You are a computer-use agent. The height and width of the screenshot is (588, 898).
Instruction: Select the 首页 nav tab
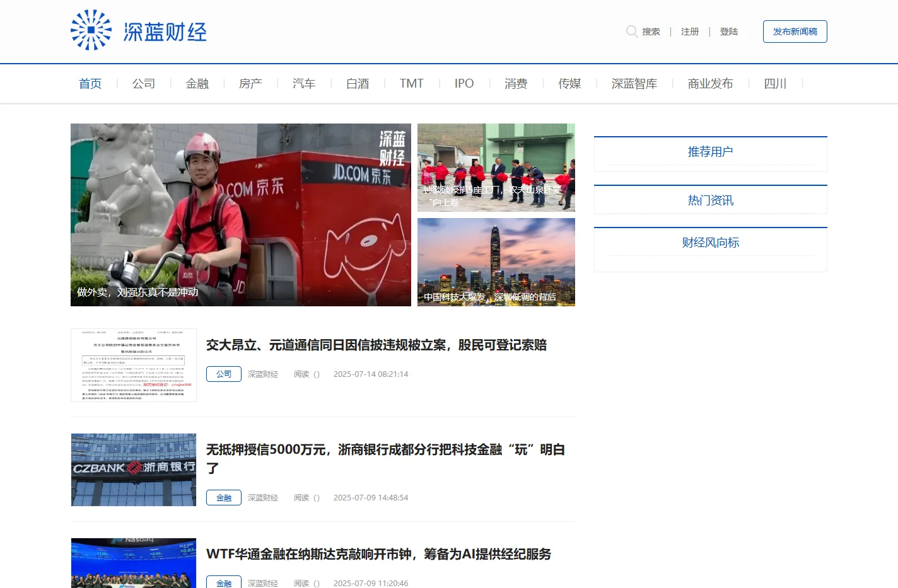tap(90, 84)
